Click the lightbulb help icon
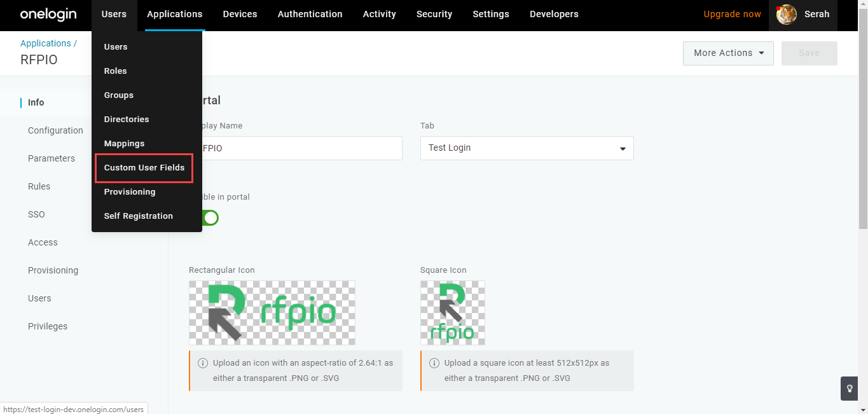Viewport: 868px width, 414px height. click(850, 389)
